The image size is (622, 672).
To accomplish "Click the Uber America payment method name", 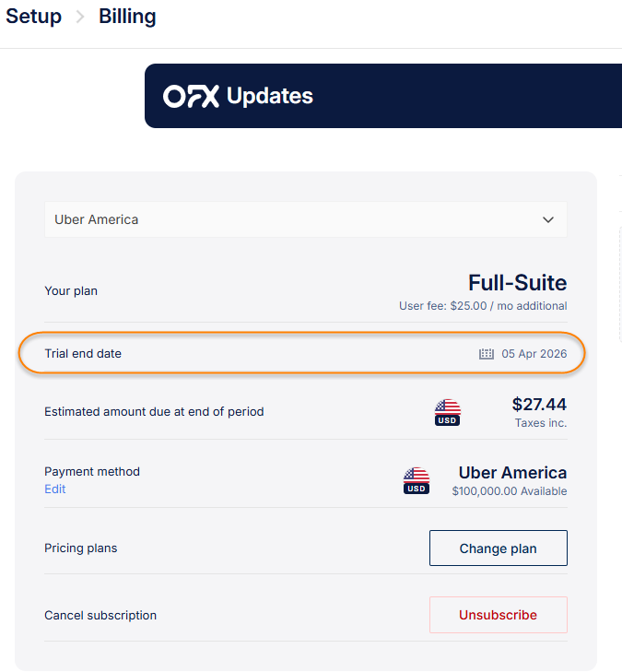I will tap(512, 473).
